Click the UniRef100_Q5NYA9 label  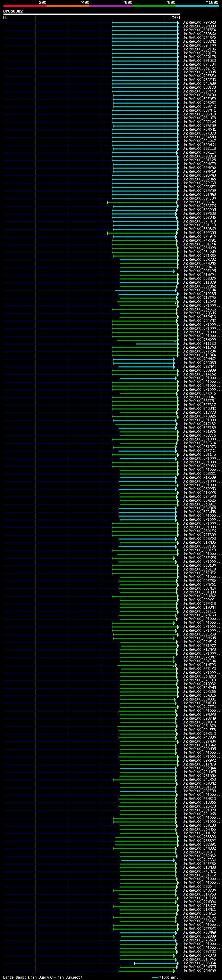point(199,971)
